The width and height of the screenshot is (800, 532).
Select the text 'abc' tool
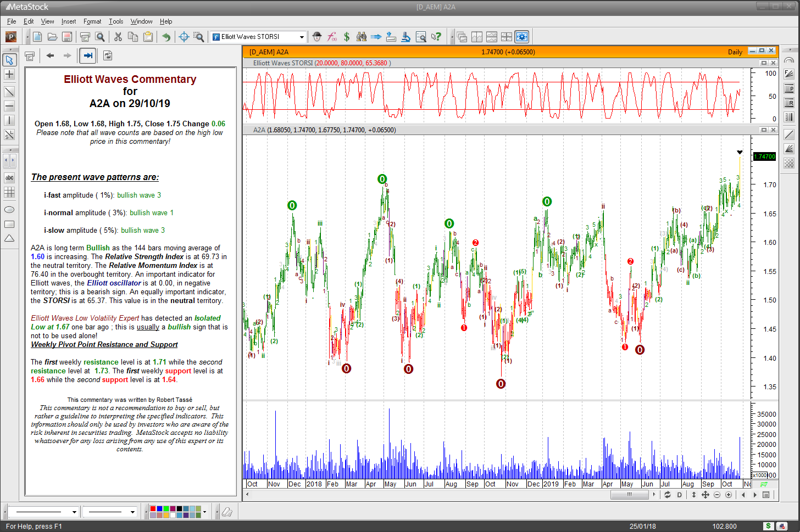tap(9, 178)
